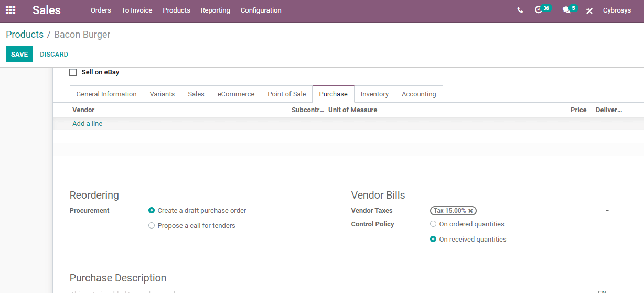Image resolution: width=644 pixels, height=293 pixels.
Task: Click the Subcontr... column header
Action: [x=308, y=110]
